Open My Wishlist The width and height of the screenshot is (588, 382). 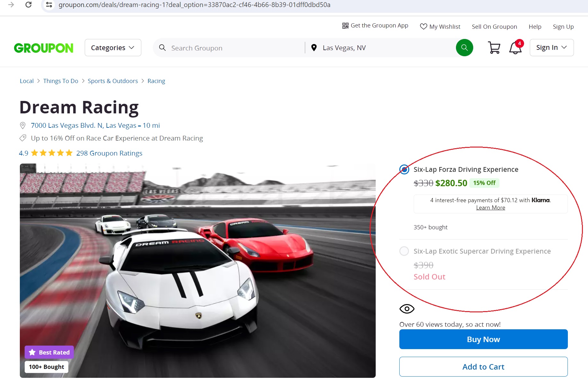click(x=440, y=27)
